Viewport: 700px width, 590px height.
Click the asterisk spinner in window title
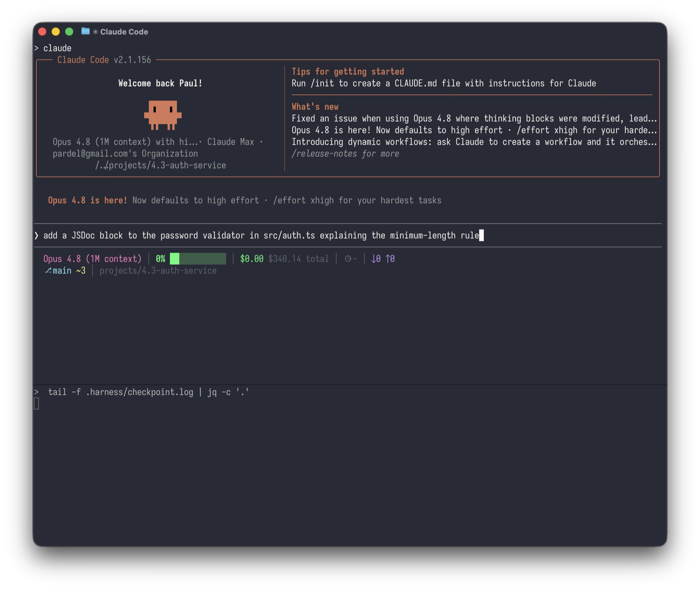(x=95, y=32)
